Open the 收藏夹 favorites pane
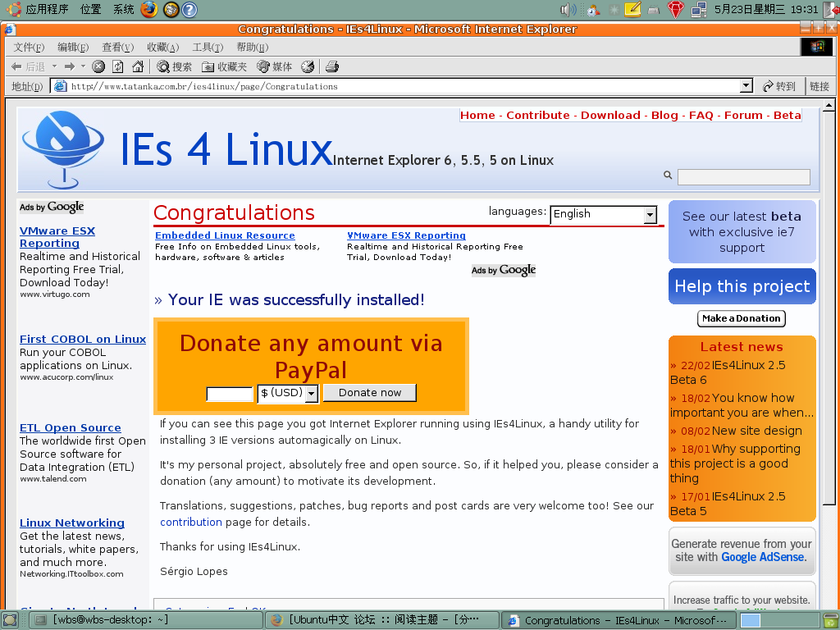The image size is (840, 630). pyautogui.click(x=224, y=66)
